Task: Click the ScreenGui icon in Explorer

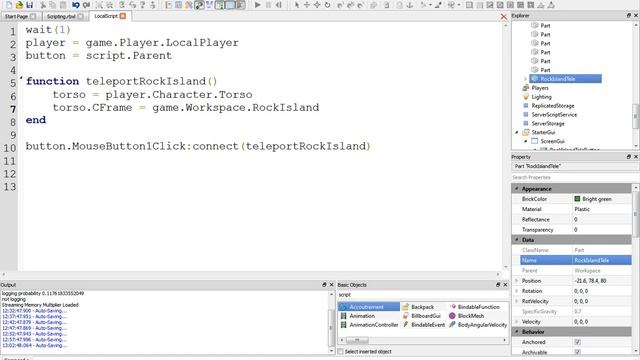Action: coord(535,141)
